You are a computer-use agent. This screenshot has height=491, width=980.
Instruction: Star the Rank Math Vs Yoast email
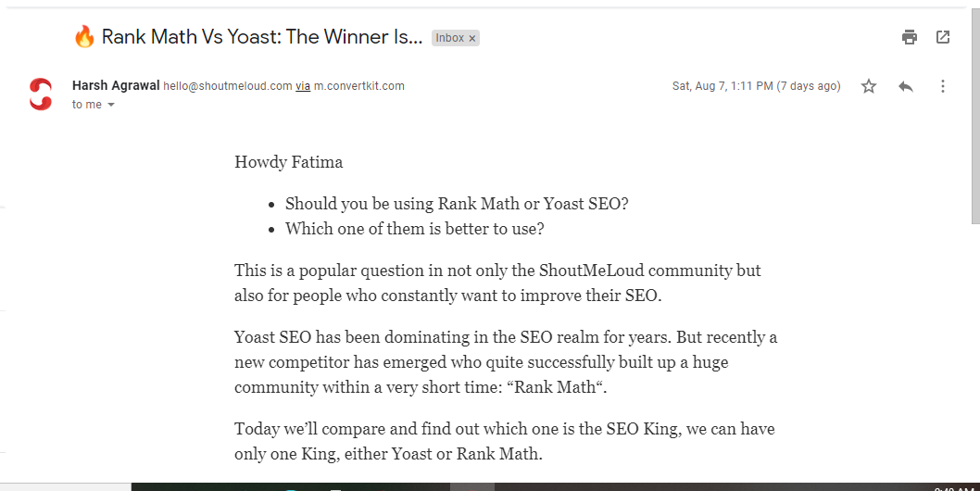point(869,86)
